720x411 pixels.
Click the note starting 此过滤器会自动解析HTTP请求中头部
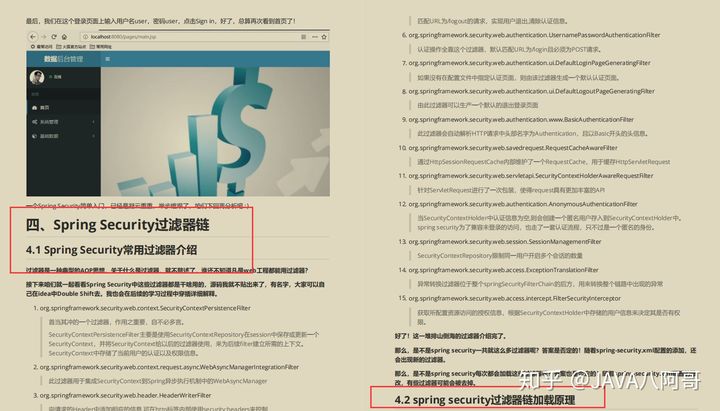click(x=533, y=134)
